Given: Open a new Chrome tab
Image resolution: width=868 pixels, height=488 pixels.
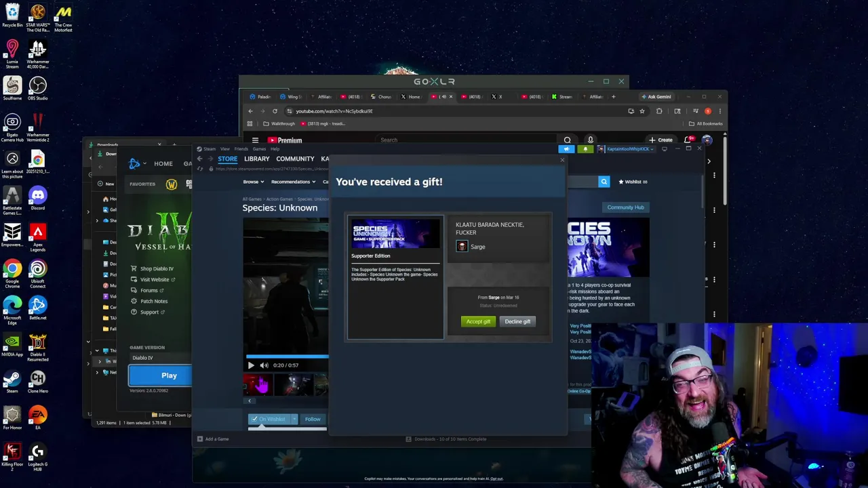Looking at the screenshot, I should coord(613,97).
